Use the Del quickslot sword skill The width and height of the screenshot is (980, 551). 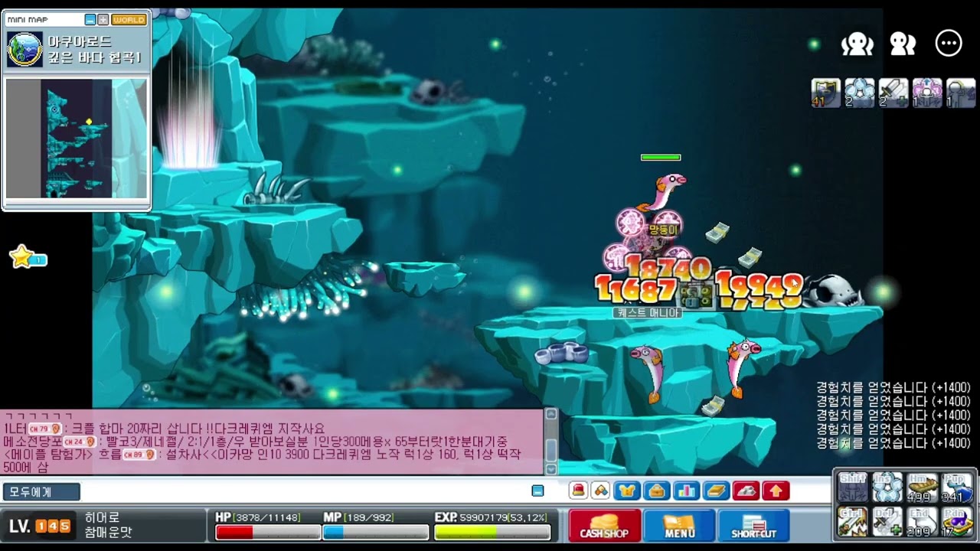point(887,522)
